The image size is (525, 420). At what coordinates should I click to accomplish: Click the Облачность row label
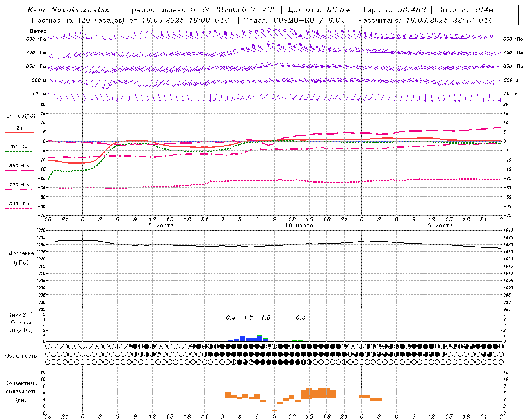point(21,356)
